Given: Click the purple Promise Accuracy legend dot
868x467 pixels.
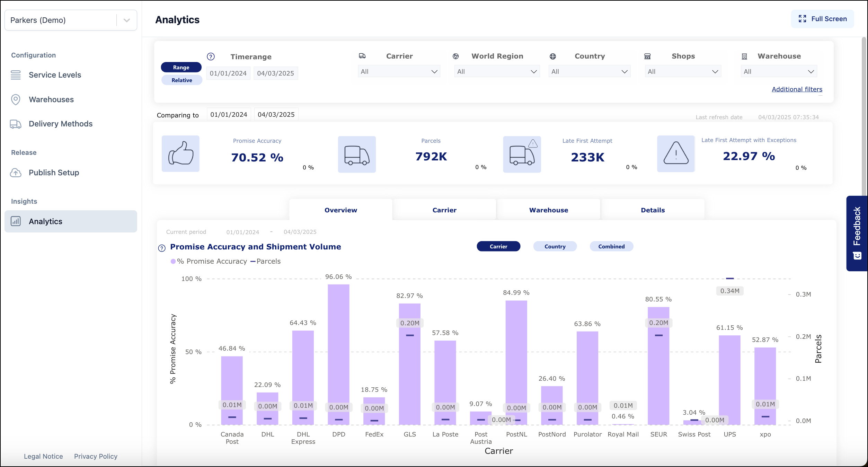Looking at the screenshot, I should point(174,261).
